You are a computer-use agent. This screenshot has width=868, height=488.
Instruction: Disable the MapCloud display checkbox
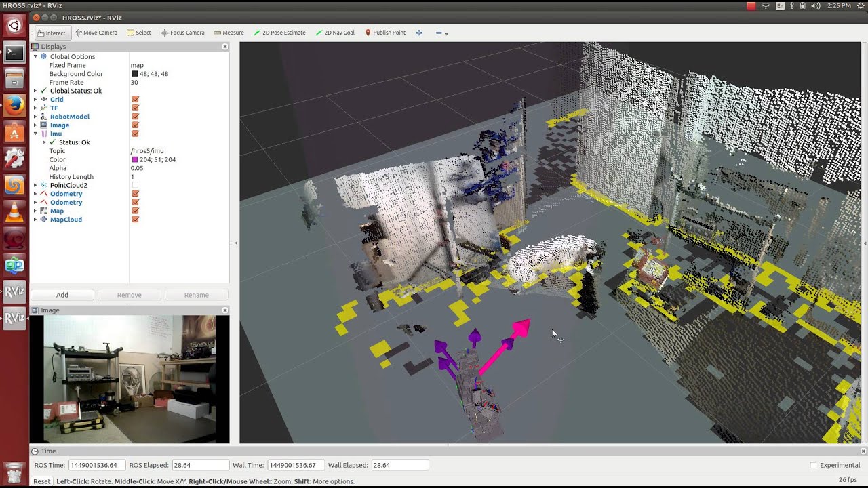tap(135, 220)
